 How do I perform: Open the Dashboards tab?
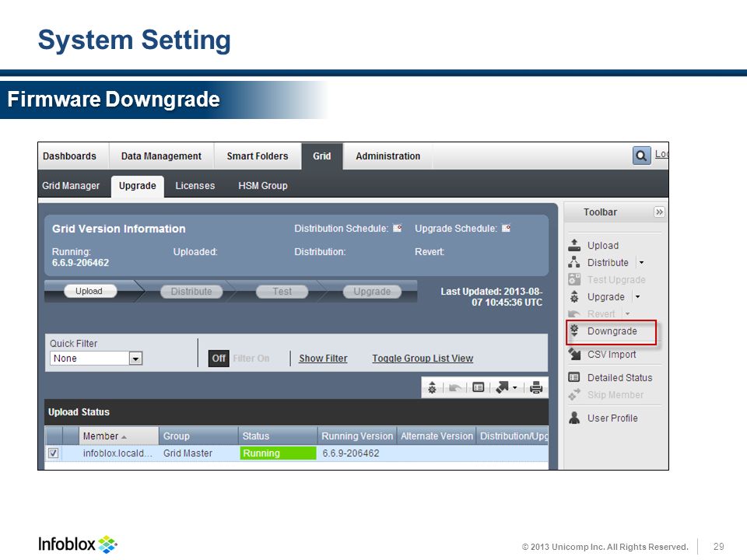point(69,156)
